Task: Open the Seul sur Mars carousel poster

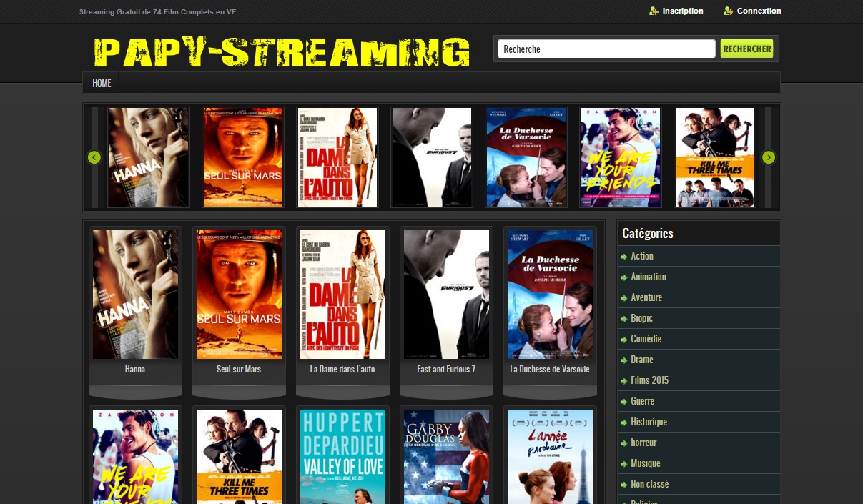Action: point(243,157)
